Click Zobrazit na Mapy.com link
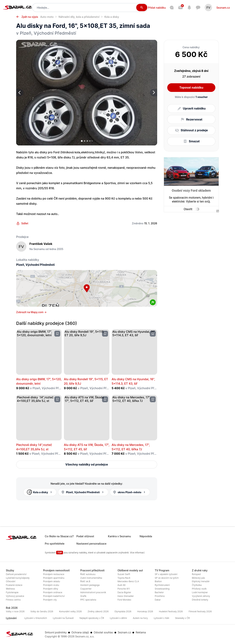This screenshot has width=235, height=644. (x=31, y=312)
